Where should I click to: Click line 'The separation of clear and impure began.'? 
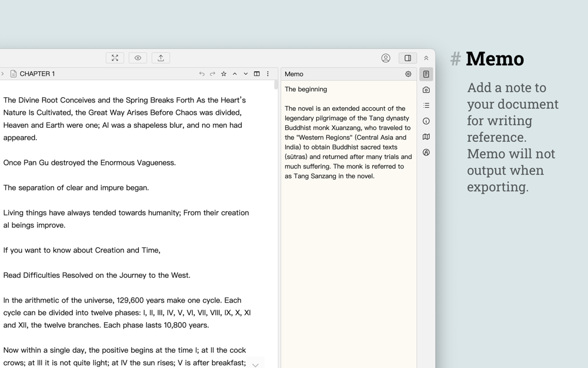pos(76,188)
